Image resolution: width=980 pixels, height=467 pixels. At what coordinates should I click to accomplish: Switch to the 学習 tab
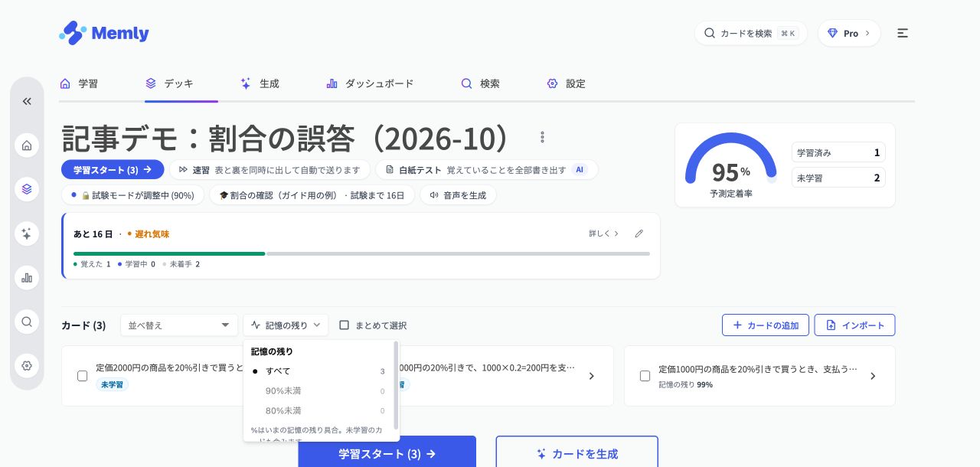(79, 83)
